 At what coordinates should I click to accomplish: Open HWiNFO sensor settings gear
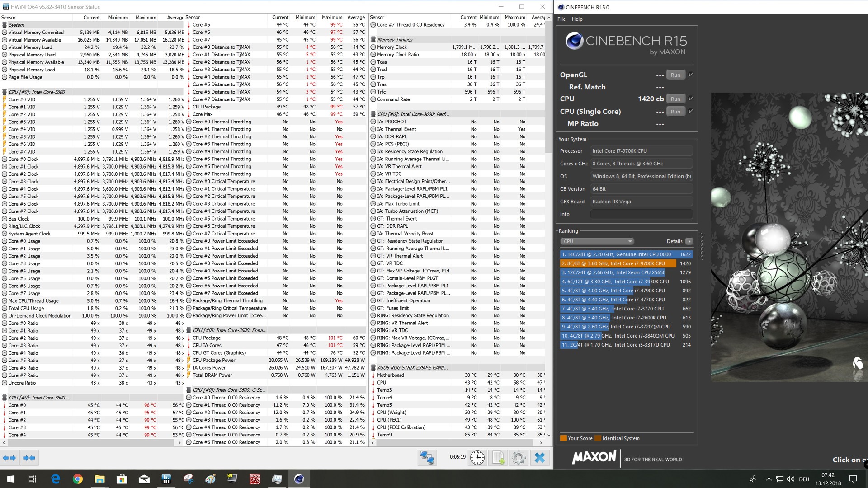pos(519,457)
